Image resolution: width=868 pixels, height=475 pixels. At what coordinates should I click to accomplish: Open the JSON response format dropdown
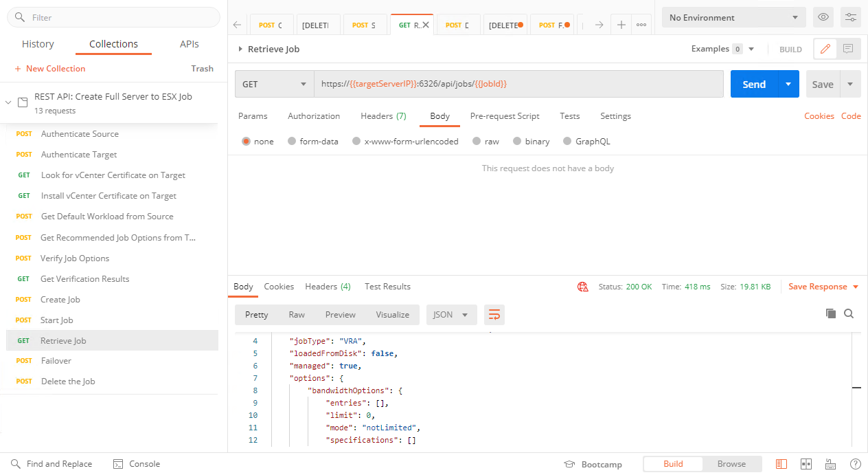452,315
